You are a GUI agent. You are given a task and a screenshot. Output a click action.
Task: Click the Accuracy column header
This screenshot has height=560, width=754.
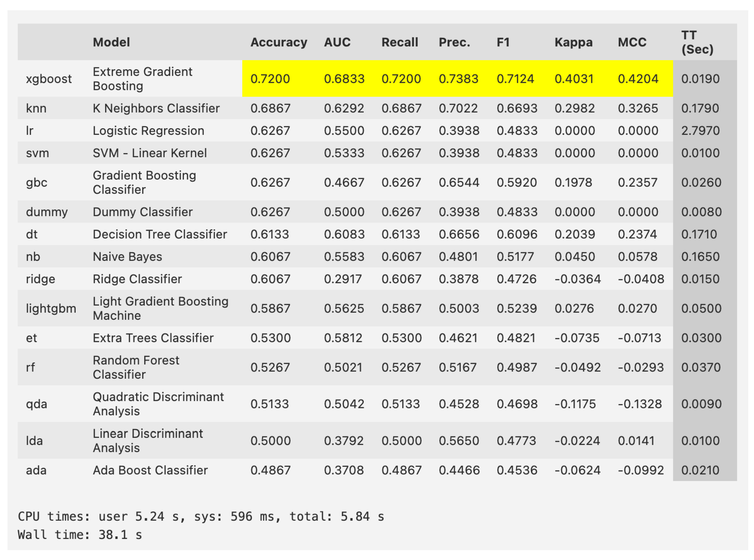coord(279,42)
